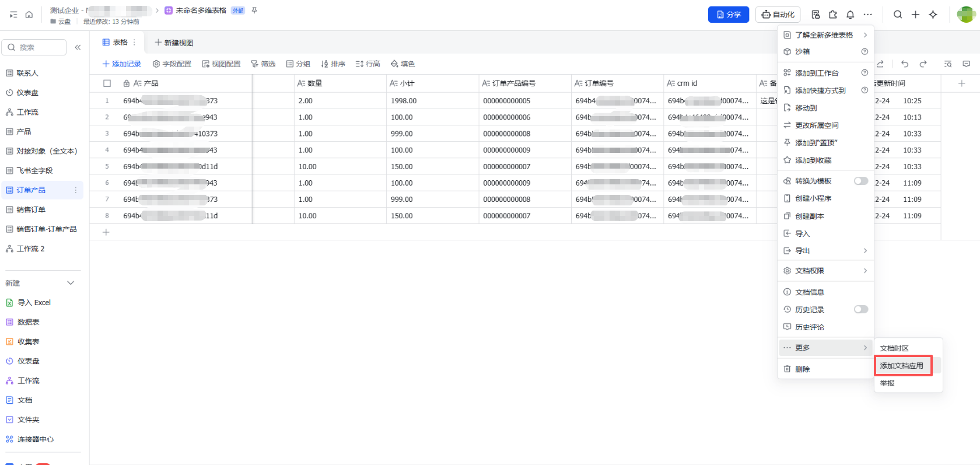The width and height of the screenshot is (980, 465).
Task: Open the notification bell icon
Action: 850,15
